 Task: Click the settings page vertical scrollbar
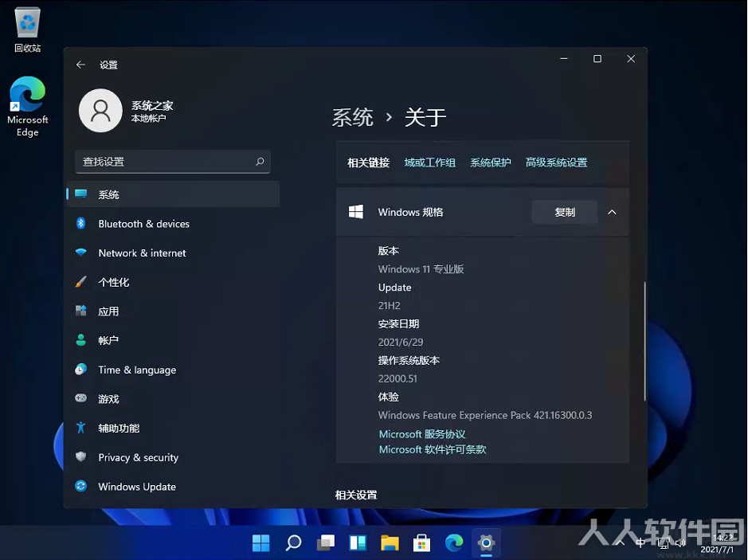click(644, 341)
